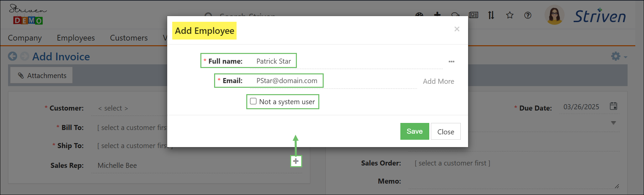Click the back arrow beside Add Invoice

[x=13, y=56]
